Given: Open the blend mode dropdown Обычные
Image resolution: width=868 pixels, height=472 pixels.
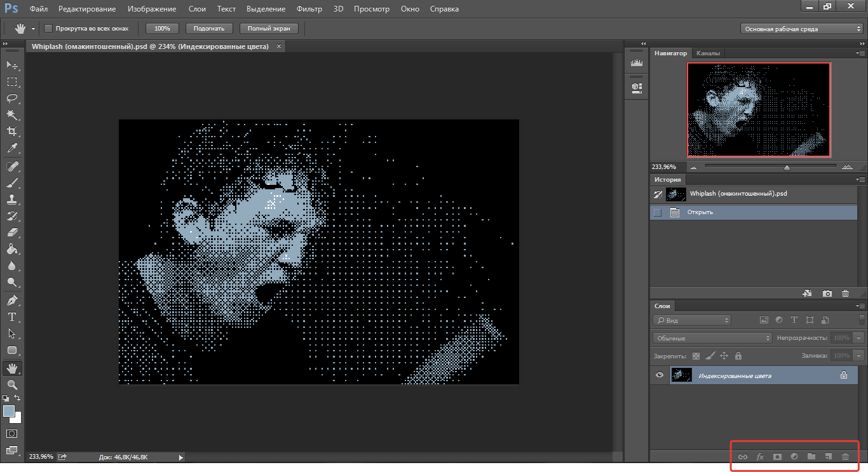Looking at the screenshot, I should coord(712,338).
